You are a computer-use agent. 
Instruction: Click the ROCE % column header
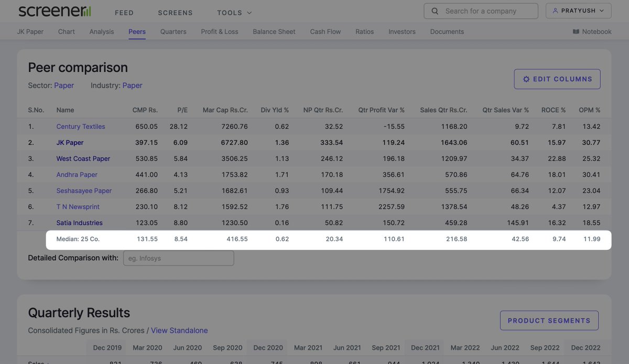(x=554, y=110)
